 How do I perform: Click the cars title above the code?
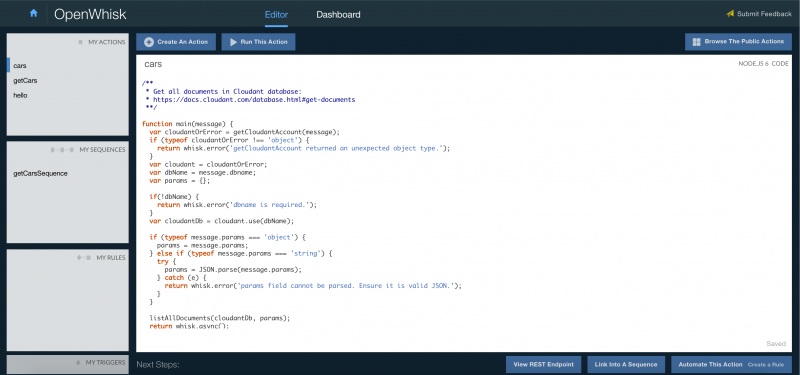click(x=153, y=65)
